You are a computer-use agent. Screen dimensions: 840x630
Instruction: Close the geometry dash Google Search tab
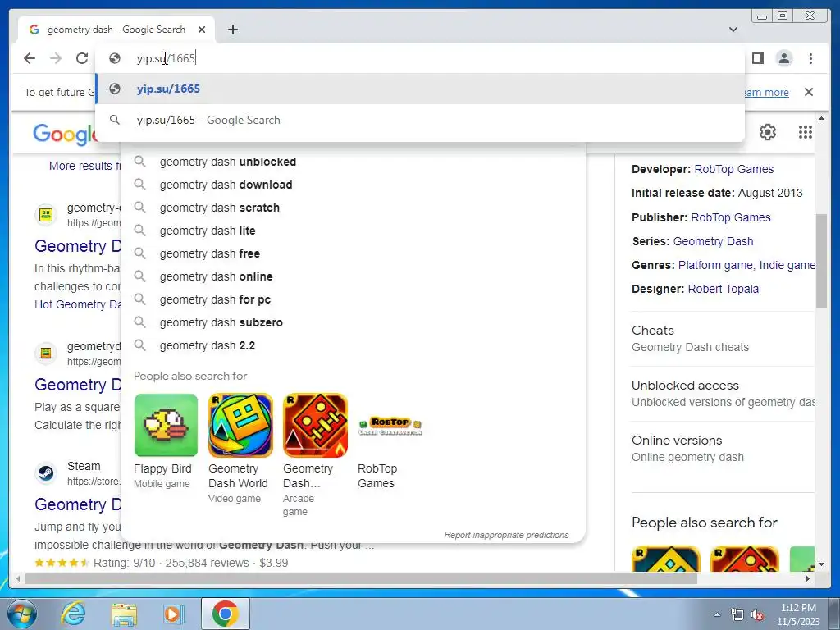(x=202, y=30)
